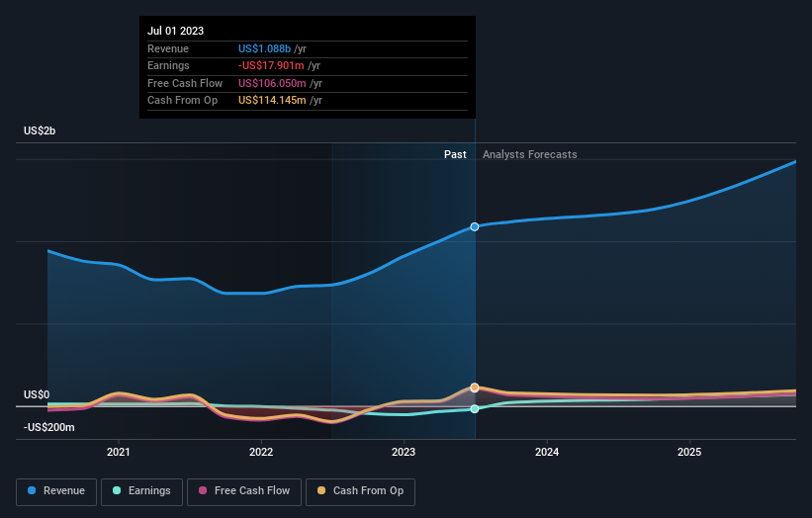This screenshot has width=812, height=518.
Task: Toggle the Cash From Op legend series
Action: [x=360, y=491]
